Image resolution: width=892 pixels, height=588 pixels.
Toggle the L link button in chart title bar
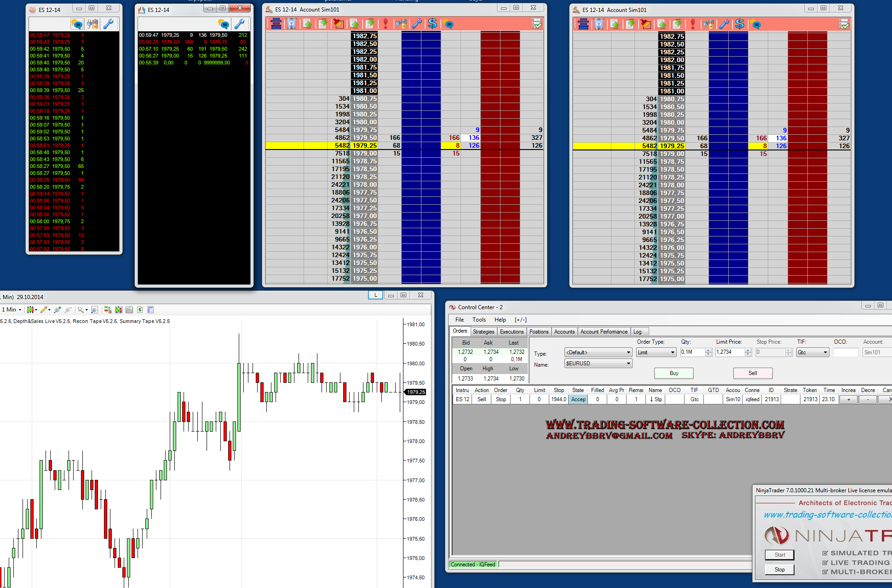[375, 295]
